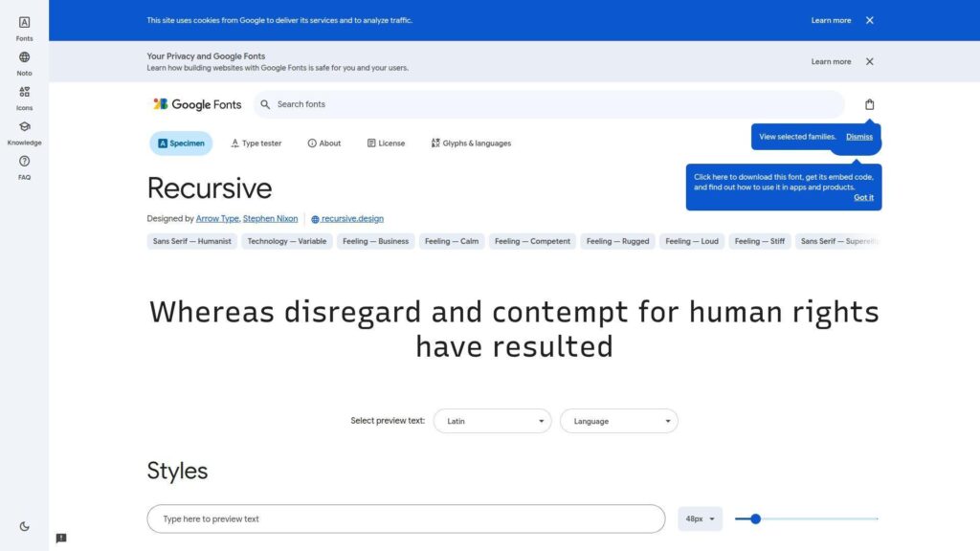This screenshot has height=551, width=980.
Task: Open the Latin preview text dropdown
Action: [x=492, y=421]
